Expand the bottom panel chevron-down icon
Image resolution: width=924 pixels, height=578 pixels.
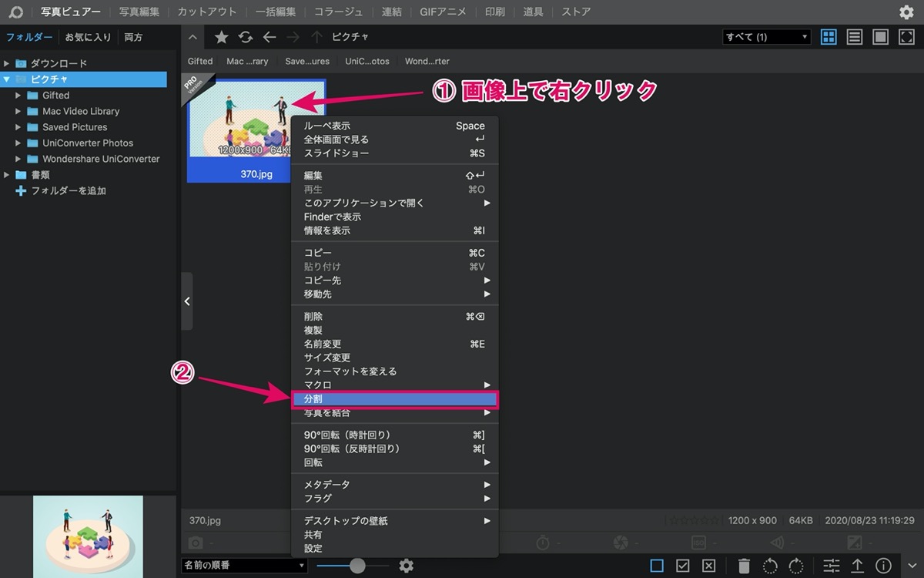(912, 566)
